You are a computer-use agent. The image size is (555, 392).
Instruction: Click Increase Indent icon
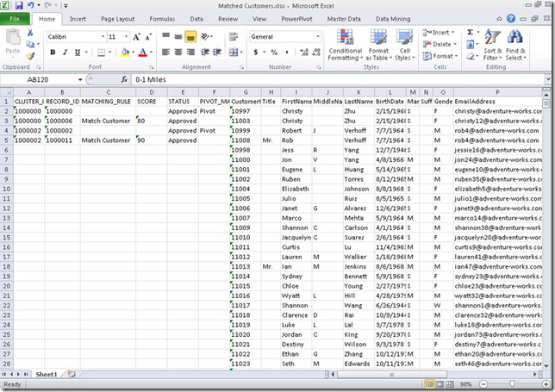[216, 53]
